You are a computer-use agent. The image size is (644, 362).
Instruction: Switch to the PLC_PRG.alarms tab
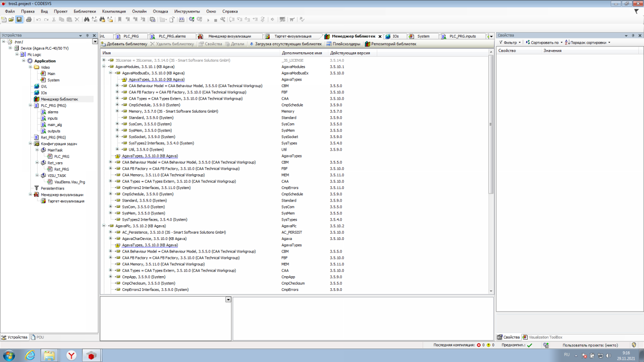(172, 36)
